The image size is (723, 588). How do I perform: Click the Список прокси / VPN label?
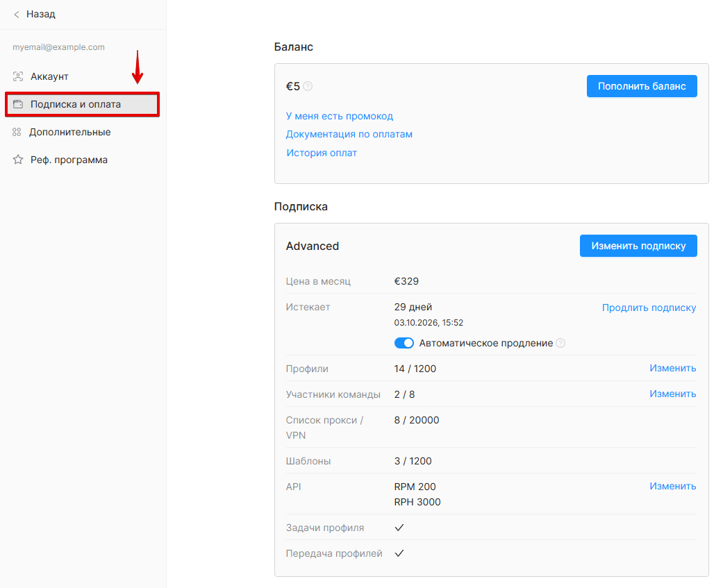point(324,428)
